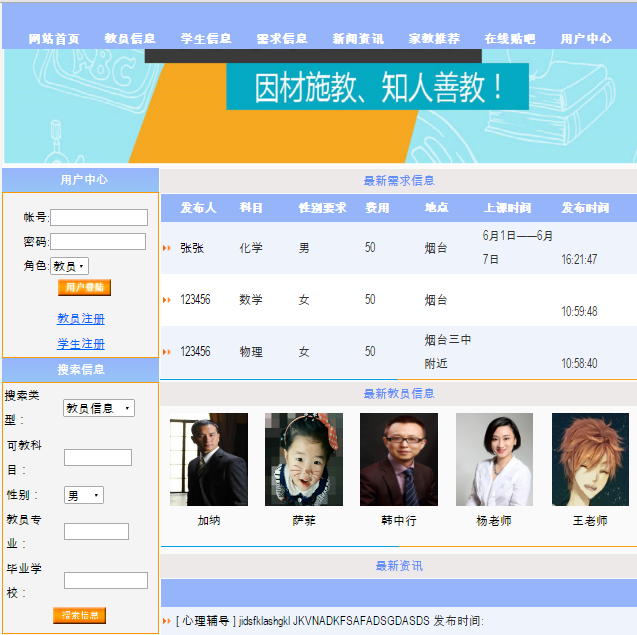The height and width of the screenshot is (635, 637).
Task: Click the 地点 column header
Action: 437,208
